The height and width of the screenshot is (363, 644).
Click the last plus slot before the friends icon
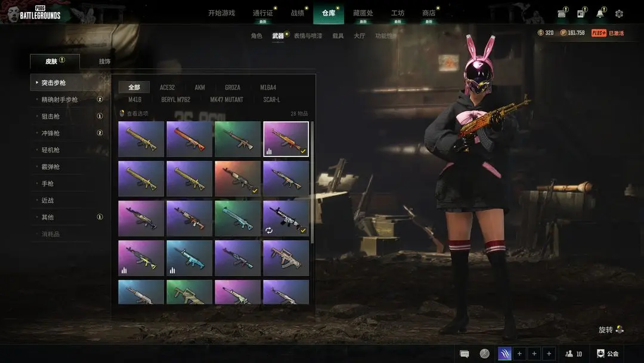[549, 353]
